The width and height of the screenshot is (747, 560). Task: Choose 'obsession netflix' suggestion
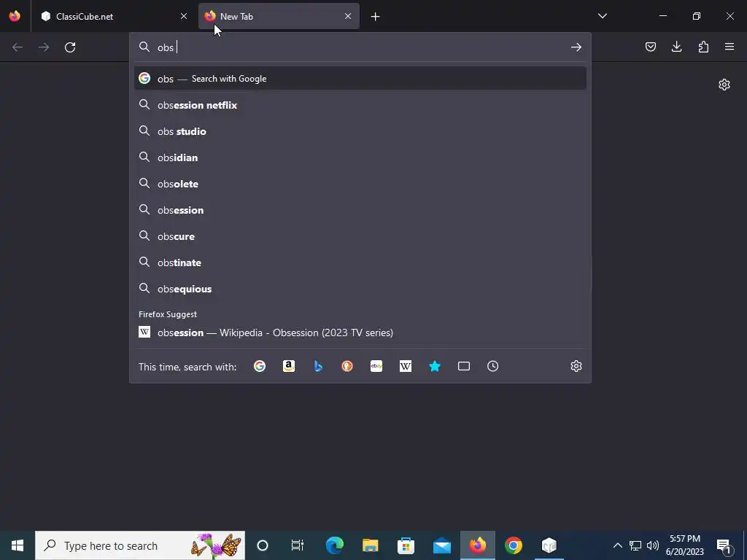(360, 105)
